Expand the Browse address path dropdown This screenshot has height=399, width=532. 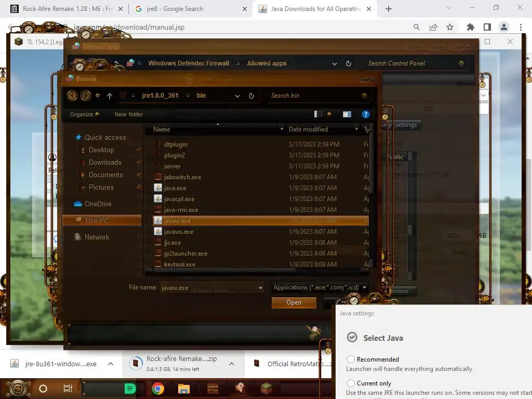(x=237, y=96)
